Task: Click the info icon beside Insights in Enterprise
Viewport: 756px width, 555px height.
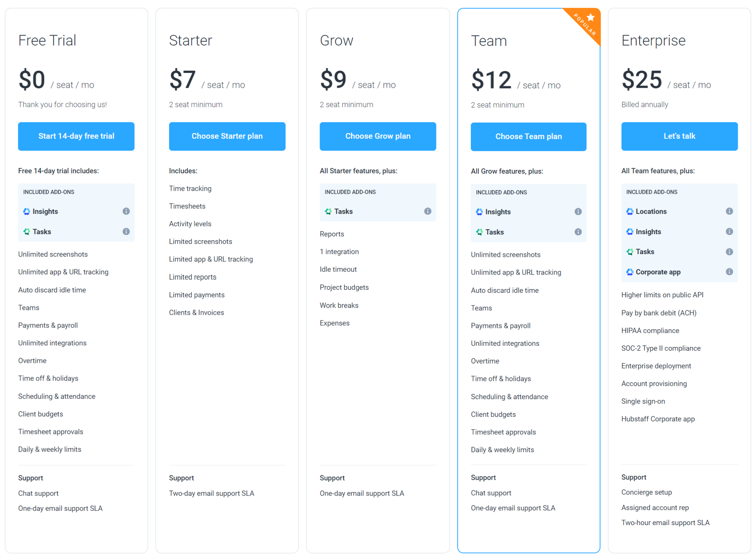Action: [x=729, y=232]
